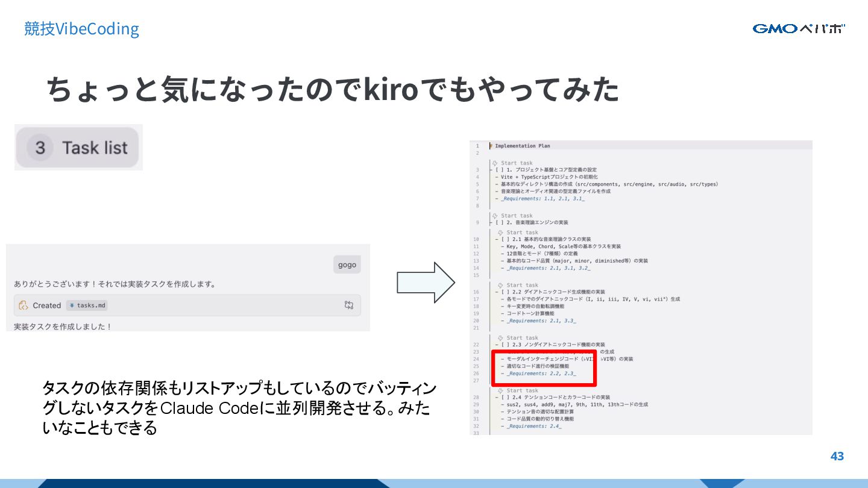This screenshot has width=868, height=488.
Task: Check the checkbox for subtask 2.3
Action: pos(506,345)
